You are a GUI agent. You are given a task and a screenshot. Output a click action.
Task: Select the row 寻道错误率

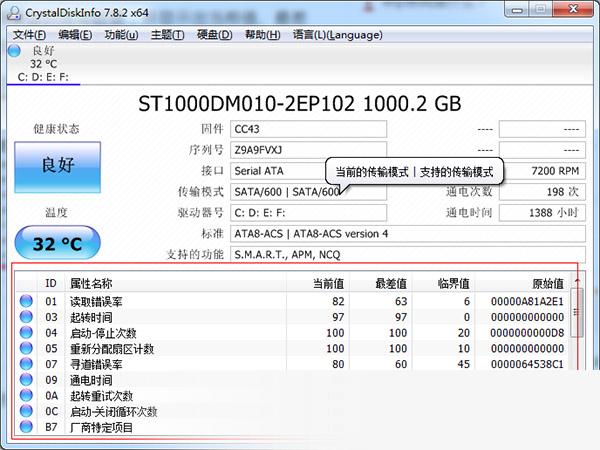[x=293, y=364]
